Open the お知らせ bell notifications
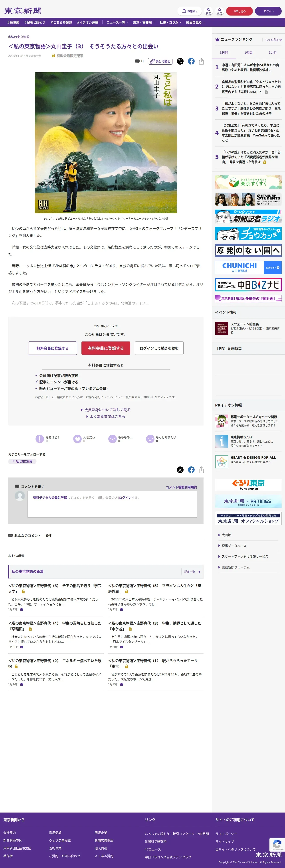Viewport: 285px width, 868px height. point(190,11)
